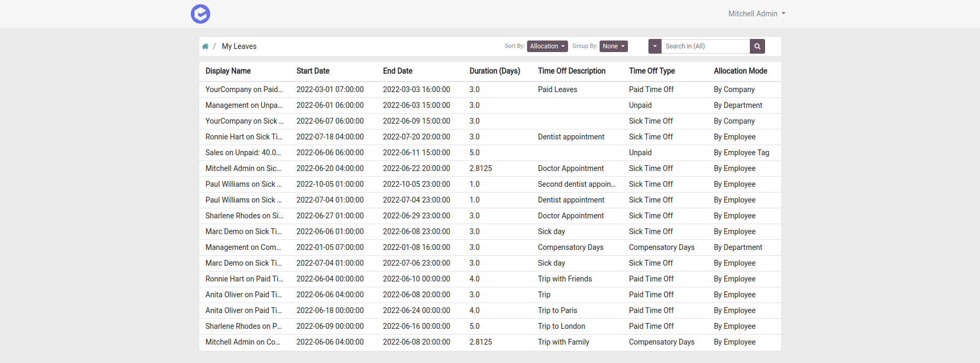Click end date 2022-06-16 00:00:00
This screenshot has width=980, height=363.
coord(417,326)
